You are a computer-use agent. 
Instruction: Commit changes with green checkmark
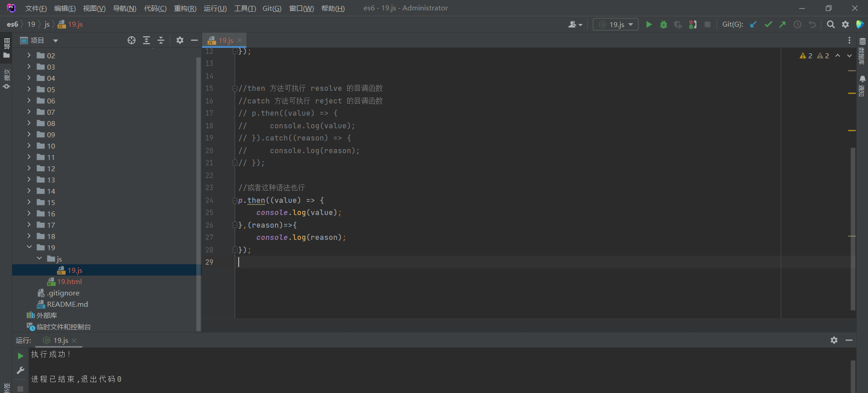point(768,24)
